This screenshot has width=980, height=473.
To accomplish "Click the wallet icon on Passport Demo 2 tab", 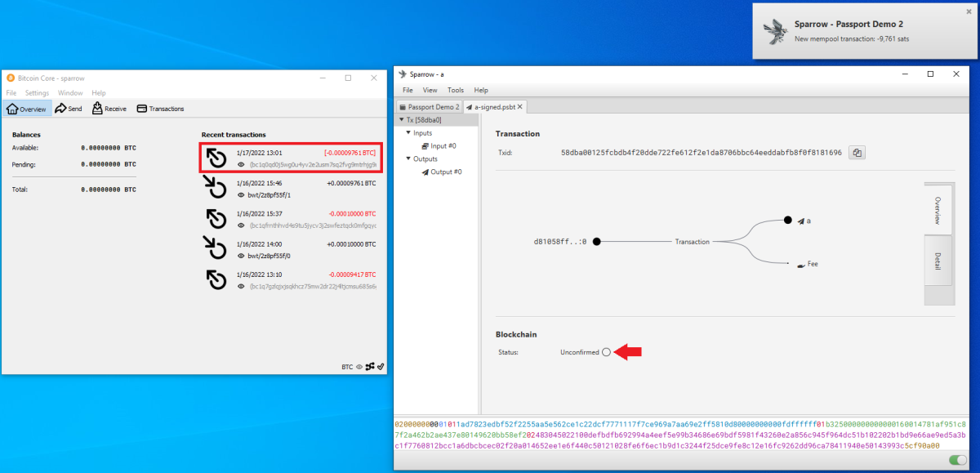I will coord(403,107).
